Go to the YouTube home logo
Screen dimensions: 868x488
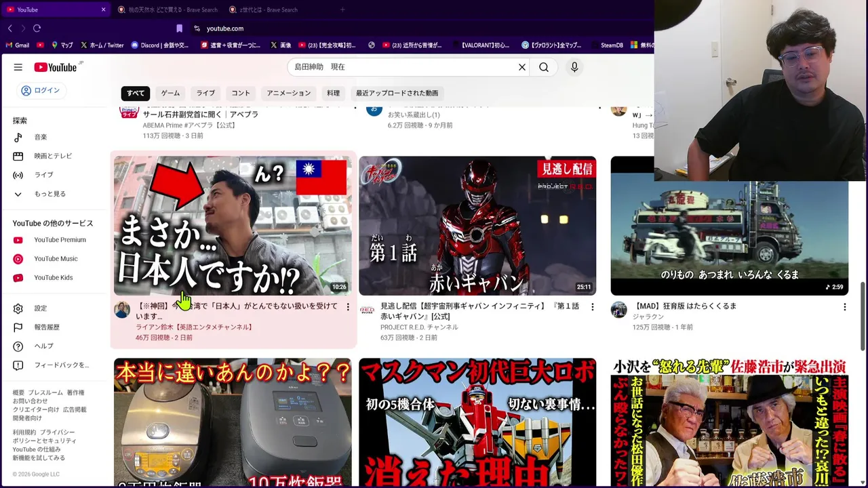click(x=56, y=67)
